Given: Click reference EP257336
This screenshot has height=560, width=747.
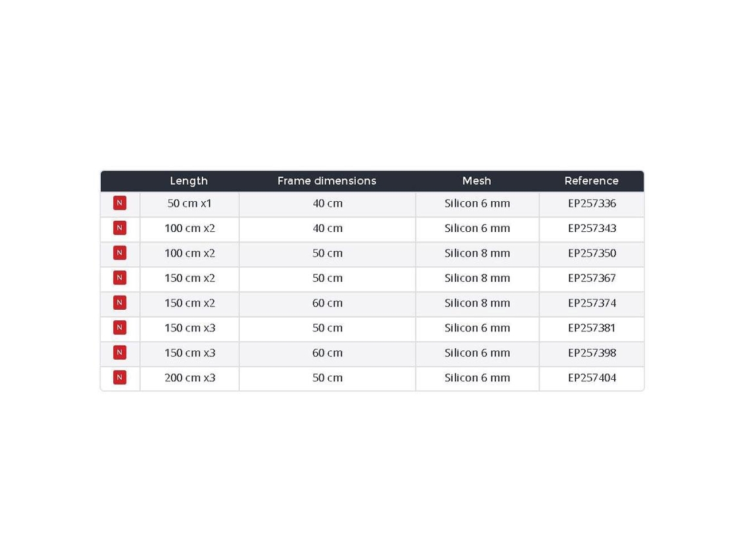Looking at the screenshot, I should tap(592, 203).
